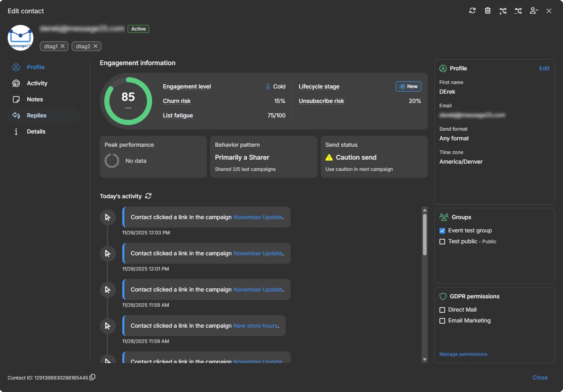
Task: Edit the contact Profile
Action: coord(544,68)
